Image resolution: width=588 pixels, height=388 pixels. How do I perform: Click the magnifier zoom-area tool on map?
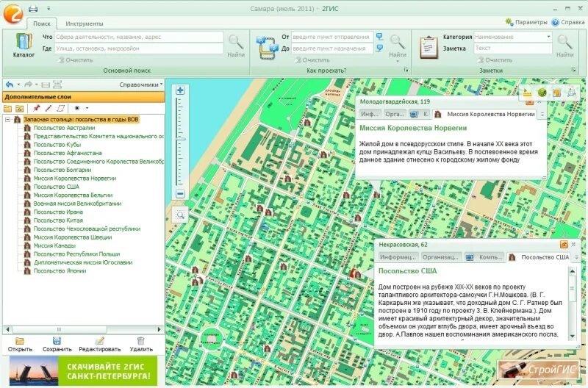180,215
